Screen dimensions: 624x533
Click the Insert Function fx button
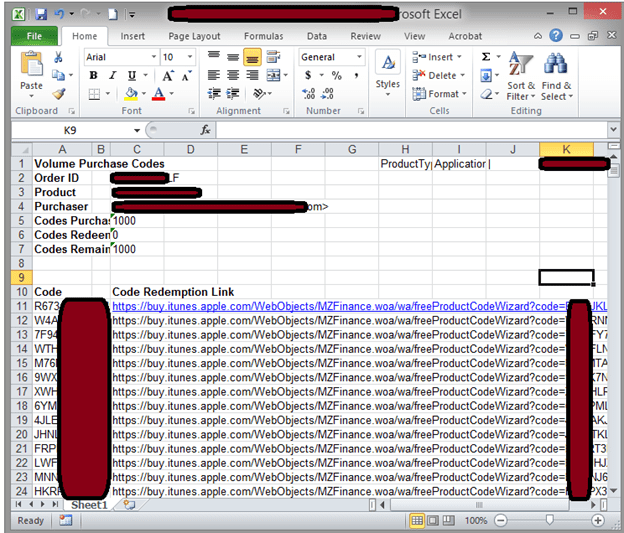click(205, 130)
